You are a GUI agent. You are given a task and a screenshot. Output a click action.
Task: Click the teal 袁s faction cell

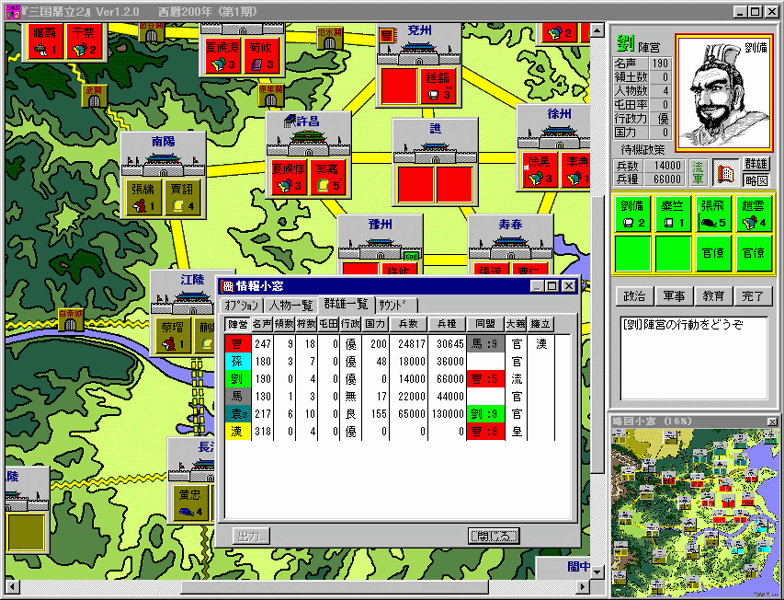click(x=238, y=414)
